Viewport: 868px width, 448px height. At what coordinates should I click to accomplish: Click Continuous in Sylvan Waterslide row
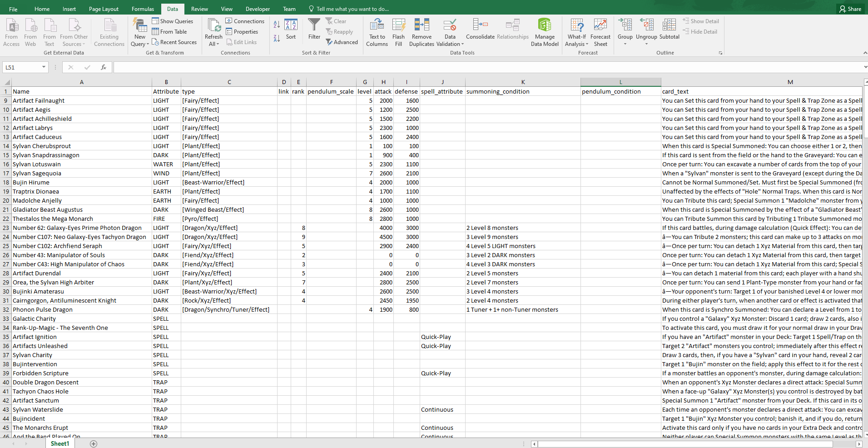pos(442,409)
